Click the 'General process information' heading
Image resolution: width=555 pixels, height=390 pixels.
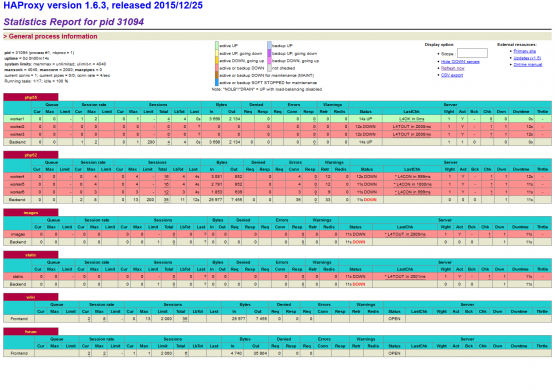click(53, 36)
